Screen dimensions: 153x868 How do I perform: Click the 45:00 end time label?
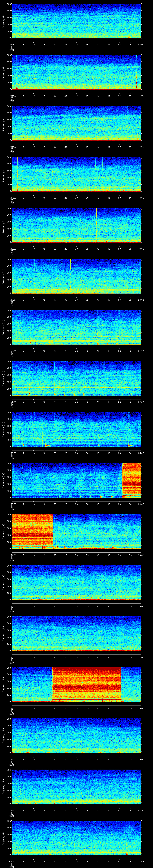(x=141, y=44)
